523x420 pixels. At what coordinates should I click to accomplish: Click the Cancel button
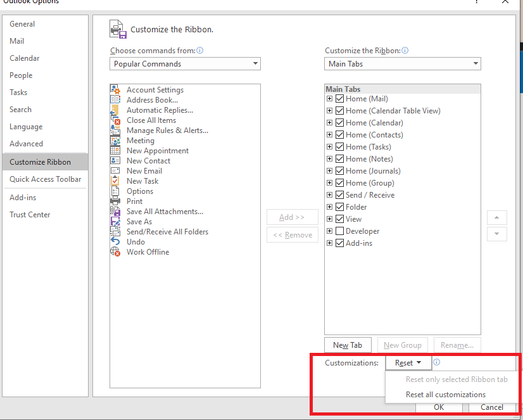coord(491,407)
